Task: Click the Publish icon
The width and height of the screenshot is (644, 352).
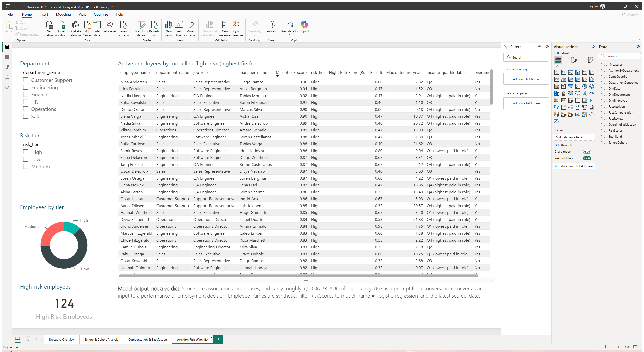Action: (271, 27)
